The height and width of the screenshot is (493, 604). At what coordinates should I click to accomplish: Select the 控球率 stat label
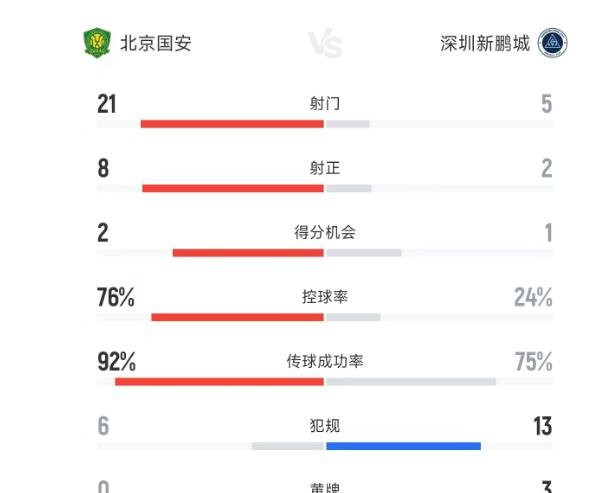325,297
